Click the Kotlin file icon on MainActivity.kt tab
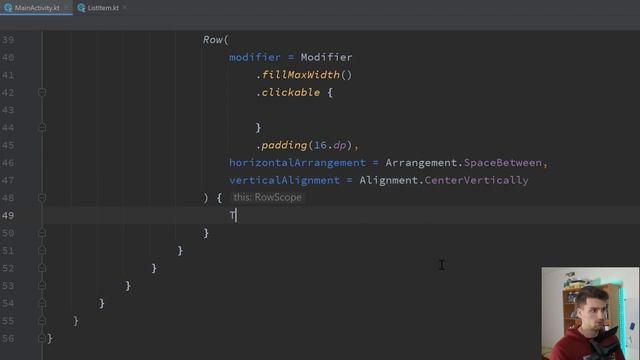 [x=8, y=8]
